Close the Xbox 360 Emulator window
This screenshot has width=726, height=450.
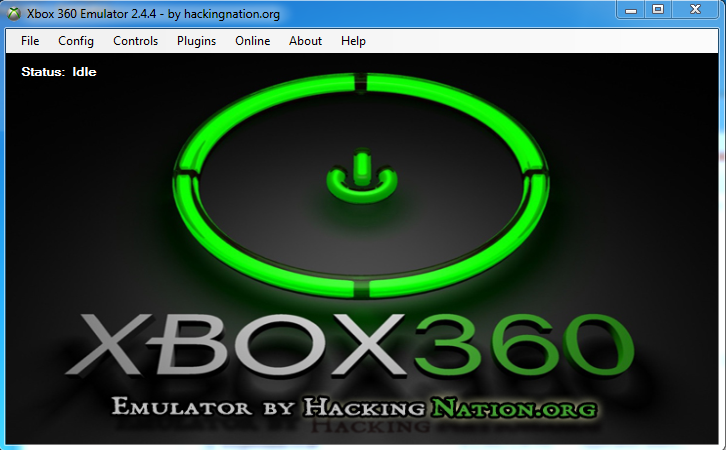695,10
